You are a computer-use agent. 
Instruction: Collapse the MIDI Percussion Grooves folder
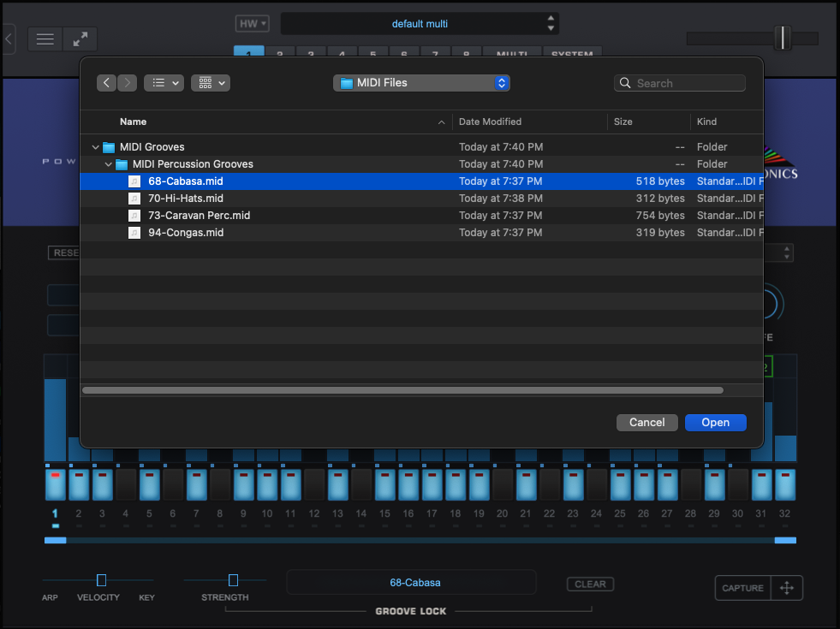coord(108,163)
